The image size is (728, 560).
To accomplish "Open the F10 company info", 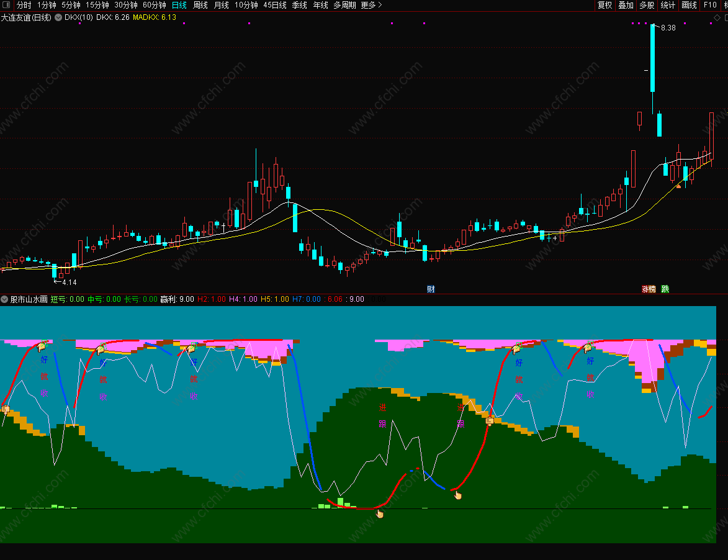I will tap(710, 5).
